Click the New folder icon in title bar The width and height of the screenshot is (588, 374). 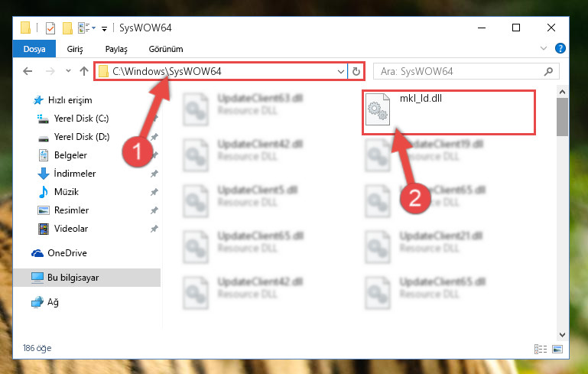pyautogui.click(x=67, y=28)
